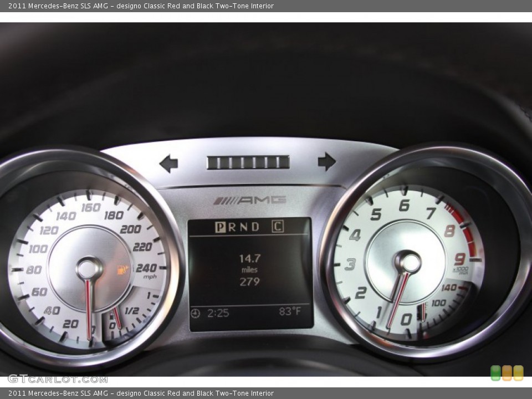Click the 3 on the tachometer

click(350, 264)
